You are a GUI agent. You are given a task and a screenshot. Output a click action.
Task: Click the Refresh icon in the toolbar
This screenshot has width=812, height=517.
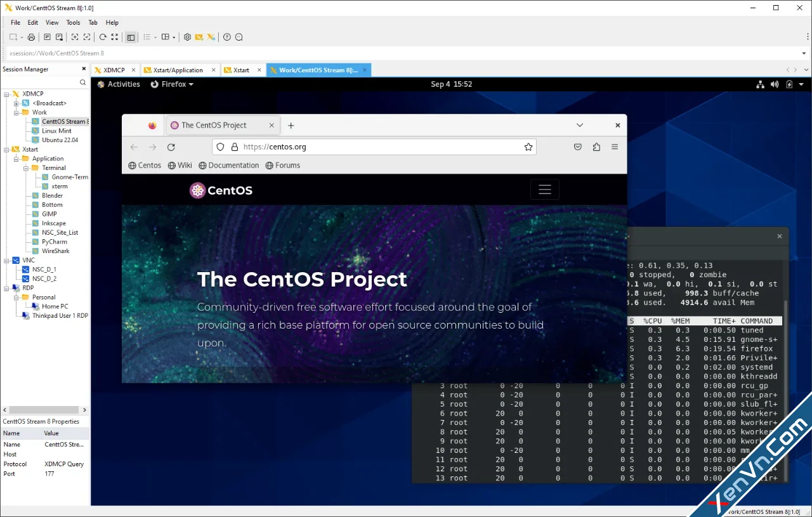coord(103,37)
